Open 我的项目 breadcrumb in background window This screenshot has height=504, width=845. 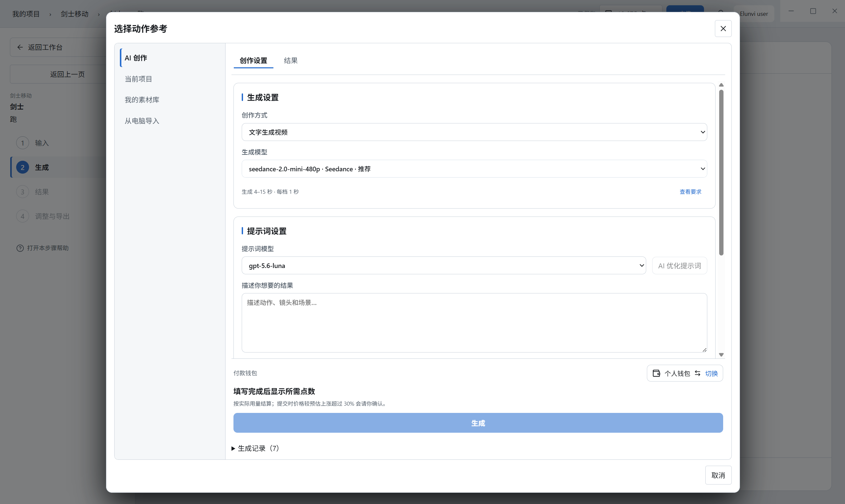(26, 14)
